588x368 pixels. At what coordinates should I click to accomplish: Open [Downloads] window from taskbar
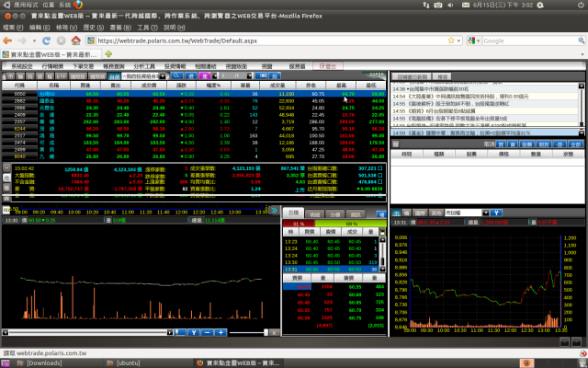[59, 363]
